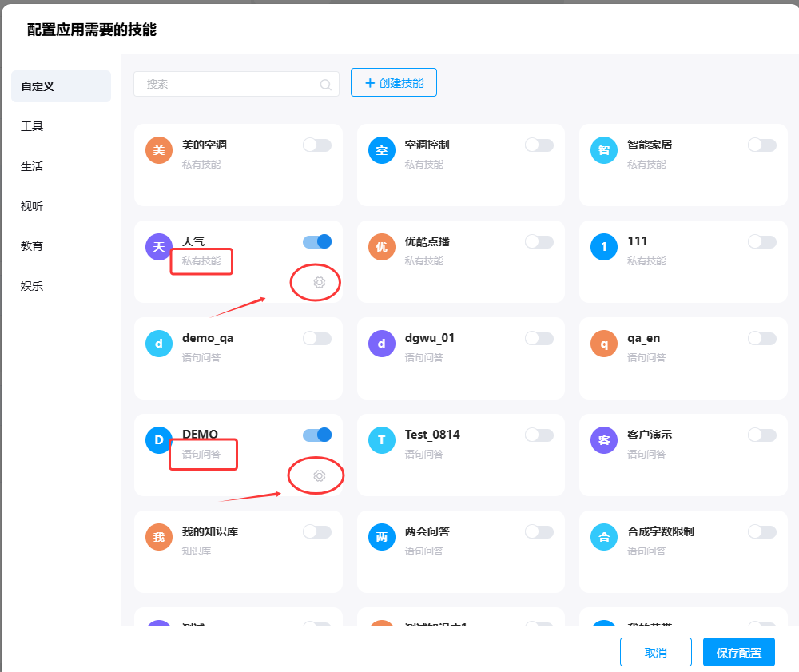Enable the Test_0814 skill switch

tap(539, 435)
